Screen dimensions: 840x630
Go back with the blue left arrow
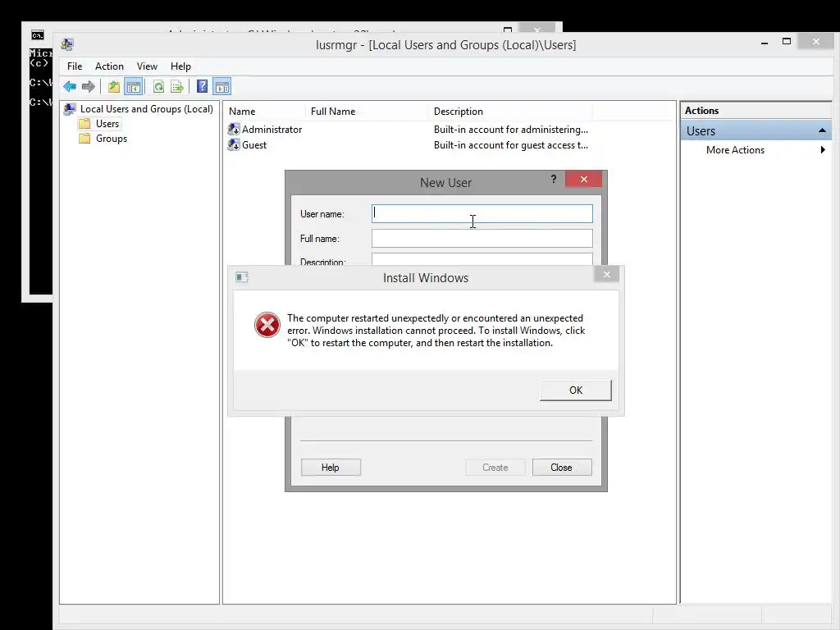[x=70, y=86]
